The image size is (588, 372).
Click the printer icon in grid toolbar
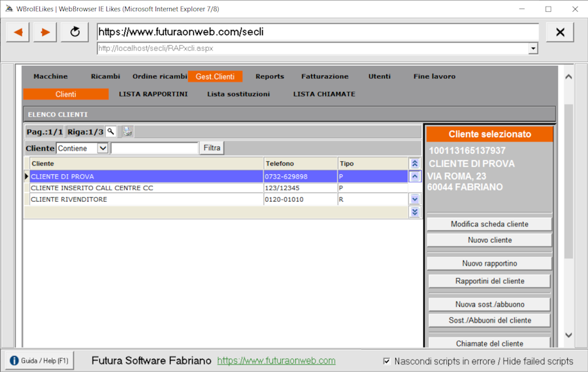click(x=127, y=131)
